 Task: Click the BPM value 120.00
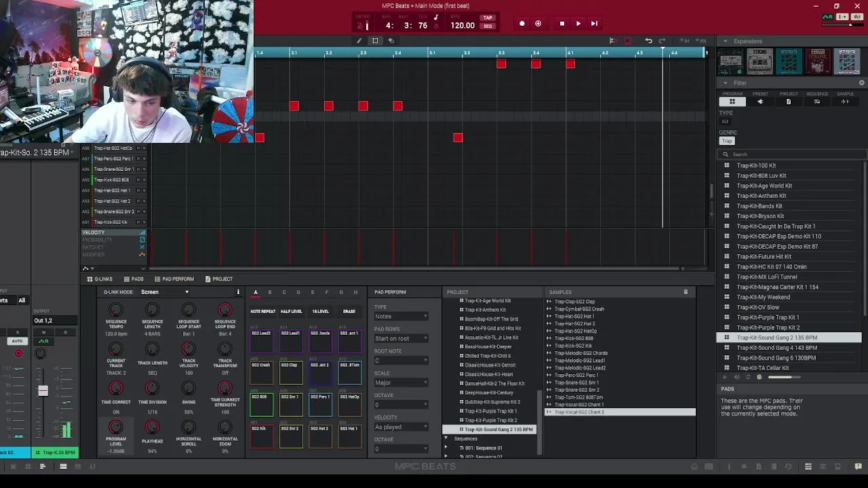click(x=462, y=26)
